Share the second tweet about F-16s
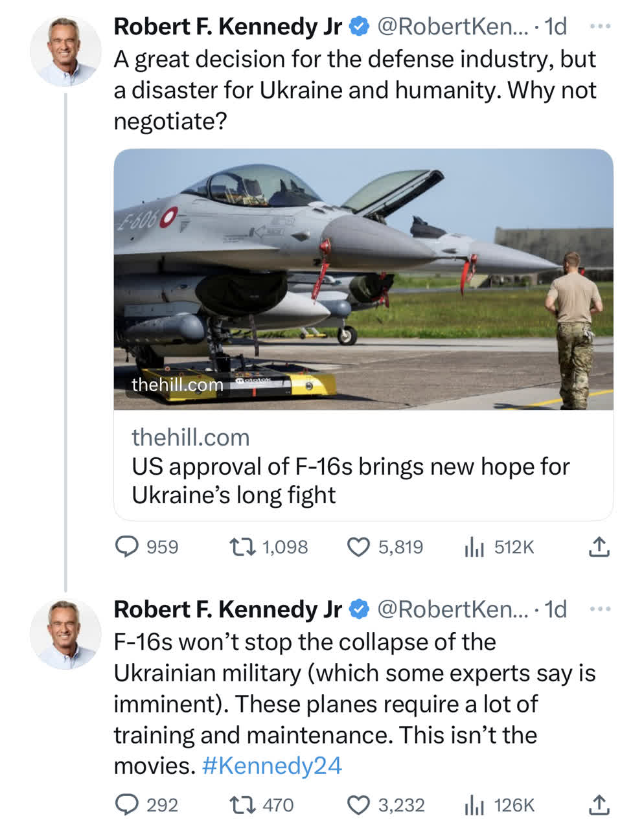 tap(599, 805)
